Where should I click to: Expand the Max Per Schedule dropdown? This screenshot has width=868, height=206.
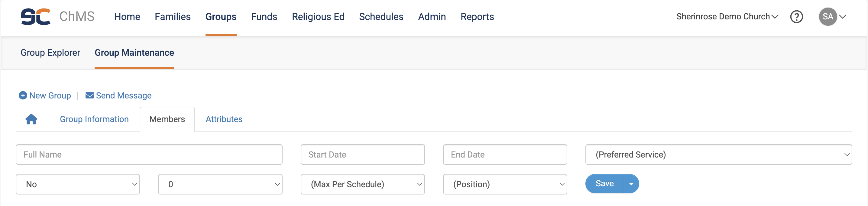[363, 184]
